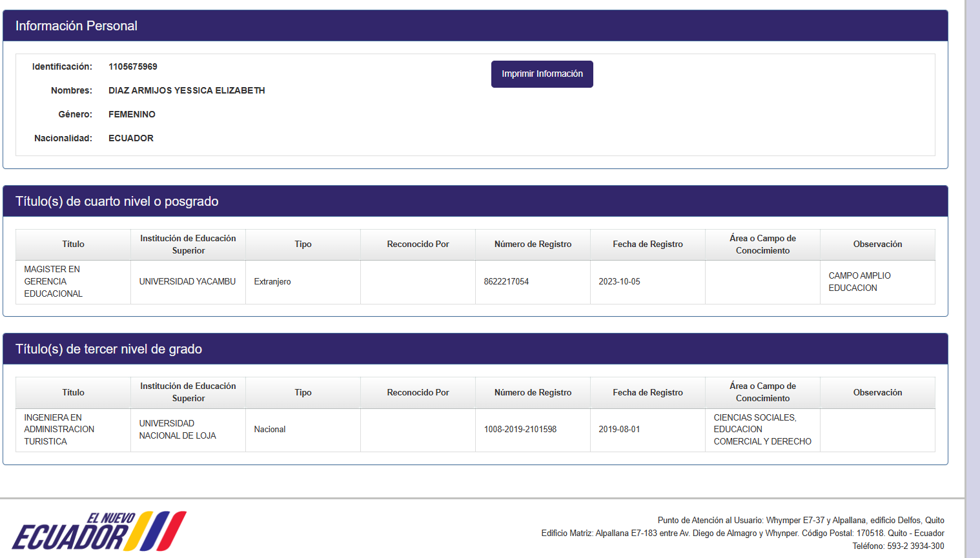980x558 pixels.
Task: Click the UNIVERSIDAD YACAMBU cell
Action: pos(187,281)
